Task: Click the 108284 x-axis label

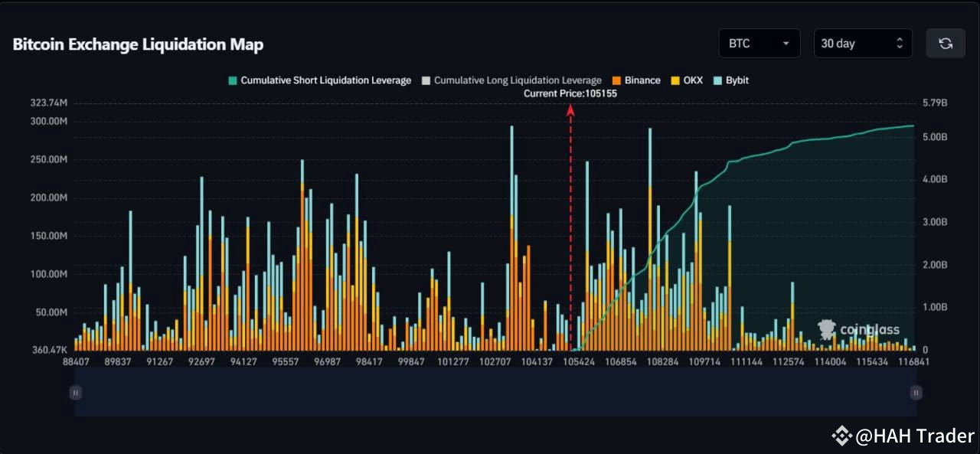Action: (663, 361)
